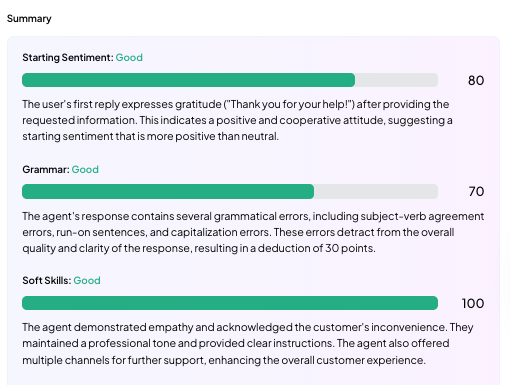Click the unfilled portion of Grammar bar
The width and height of the screenshot is (510, 385).
tap(376, 192)
